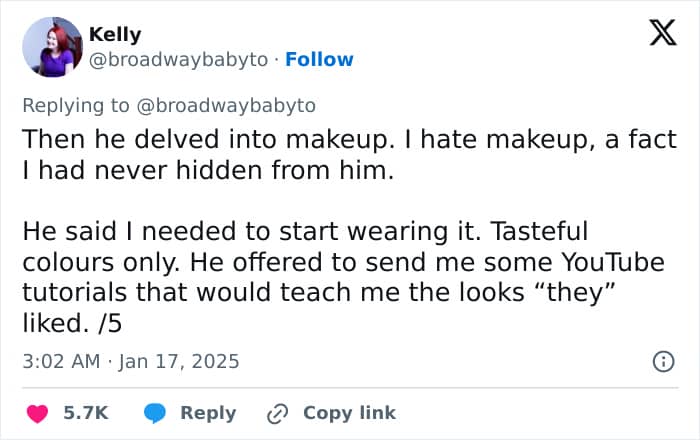Viewport: 700px width, 440px height.
Task: Click the chain link icon
Action: [277, 414]
